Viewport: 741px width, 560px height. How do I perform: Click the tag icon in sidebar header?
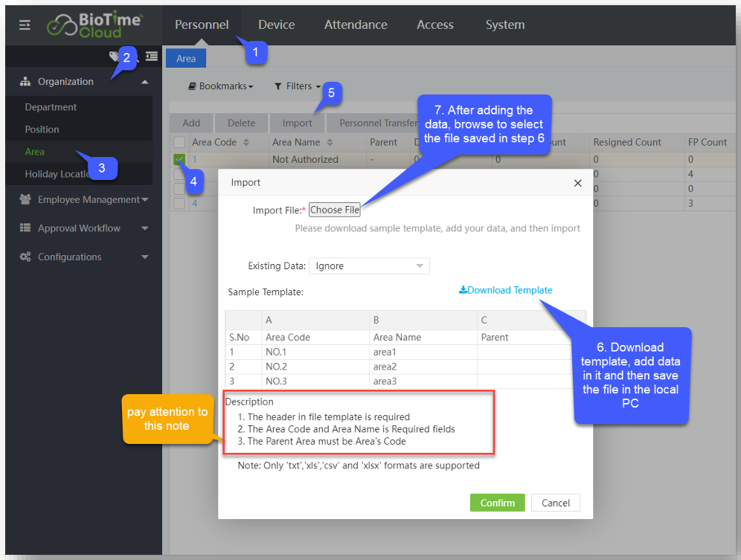pos(115,56)
